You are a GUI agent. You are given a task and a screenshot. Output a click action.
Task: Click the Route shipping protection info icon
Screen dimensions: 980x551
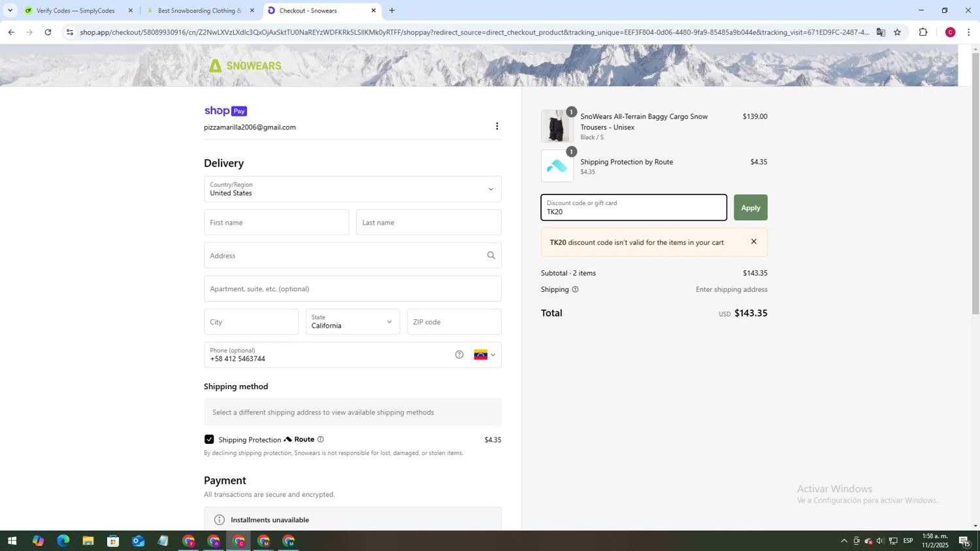320,439
